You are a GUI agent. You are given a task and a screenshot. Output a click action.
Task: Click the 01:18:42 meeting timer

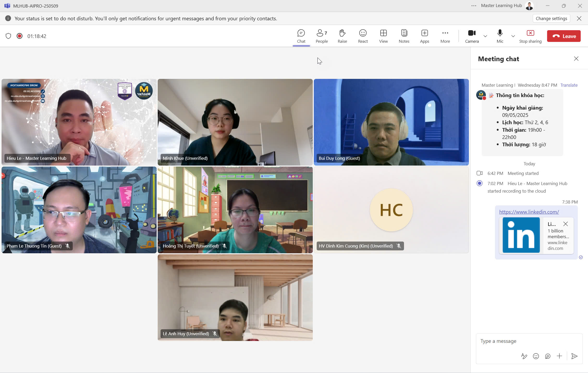[x=37, y=36]
